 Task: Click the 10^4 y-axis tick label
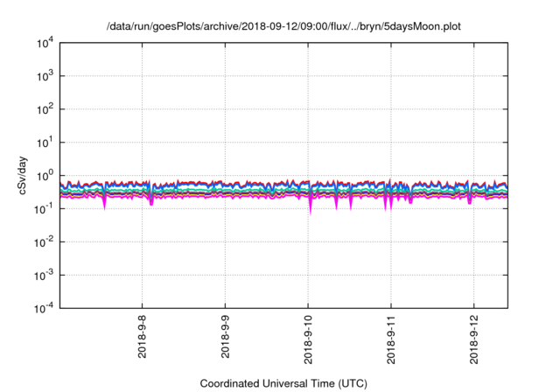tap(45, 43)
